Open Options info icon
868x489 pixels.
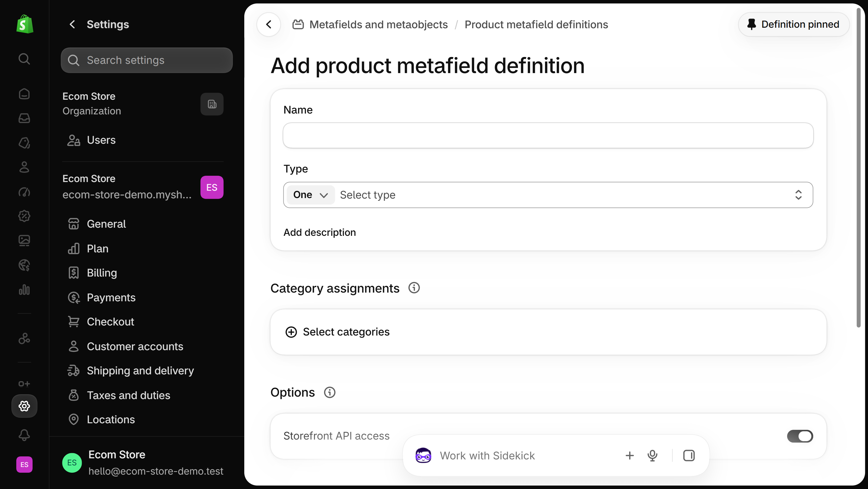(330, 392)
